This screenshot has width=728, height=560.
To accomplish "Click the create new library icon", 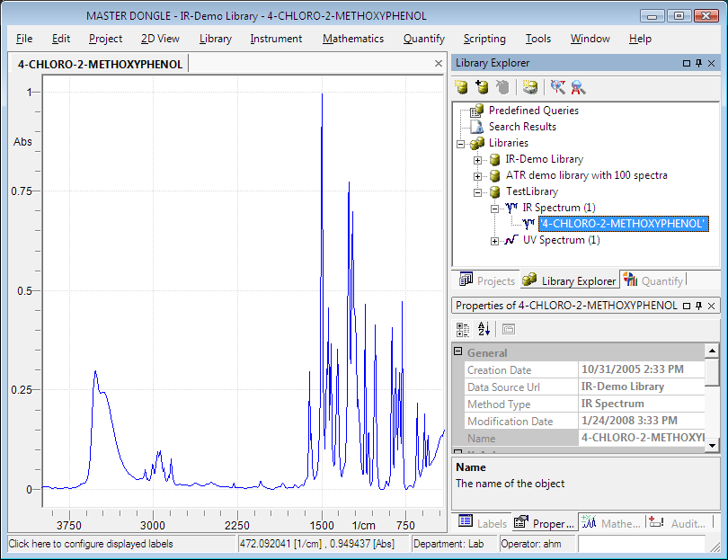I will pos(461,87).
